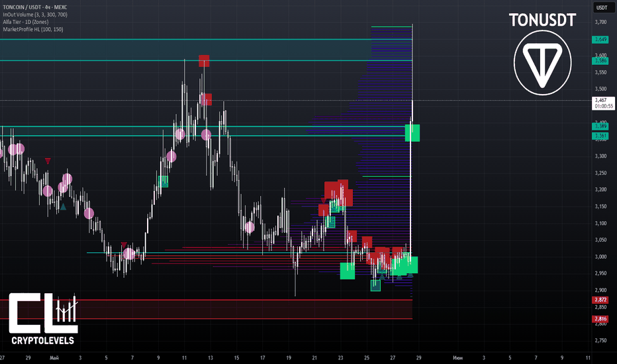Screen dimensions: 617x364
Task: Click the 3,300 price axis tick
Action: tap(600, 156)
